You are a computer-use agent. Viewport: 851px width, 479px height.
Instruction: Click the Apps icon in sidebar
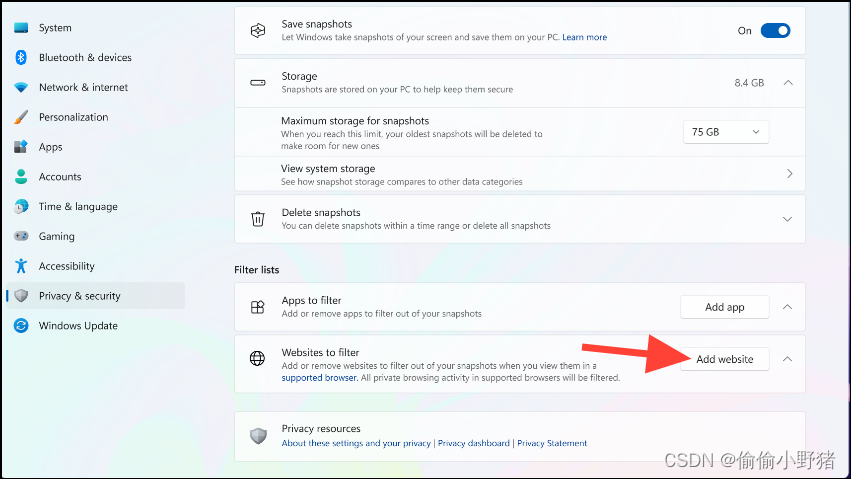(21, 147)
